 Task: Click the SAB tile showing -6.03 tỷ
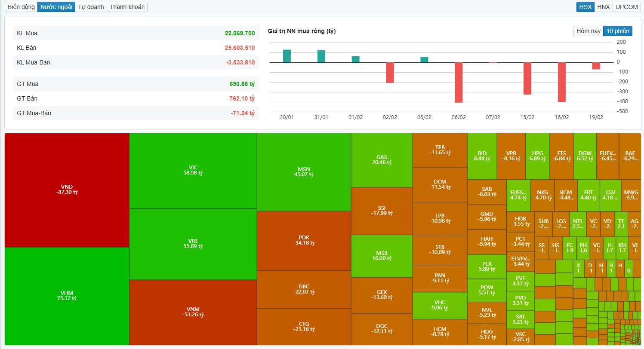tap(487, 192)
